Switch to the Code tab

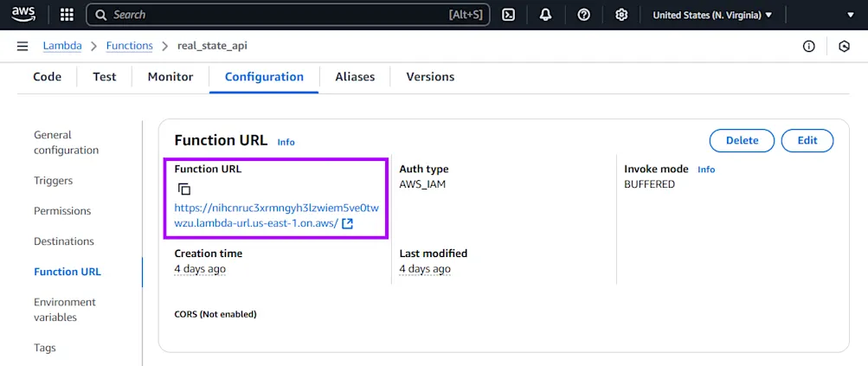(47, 77)
